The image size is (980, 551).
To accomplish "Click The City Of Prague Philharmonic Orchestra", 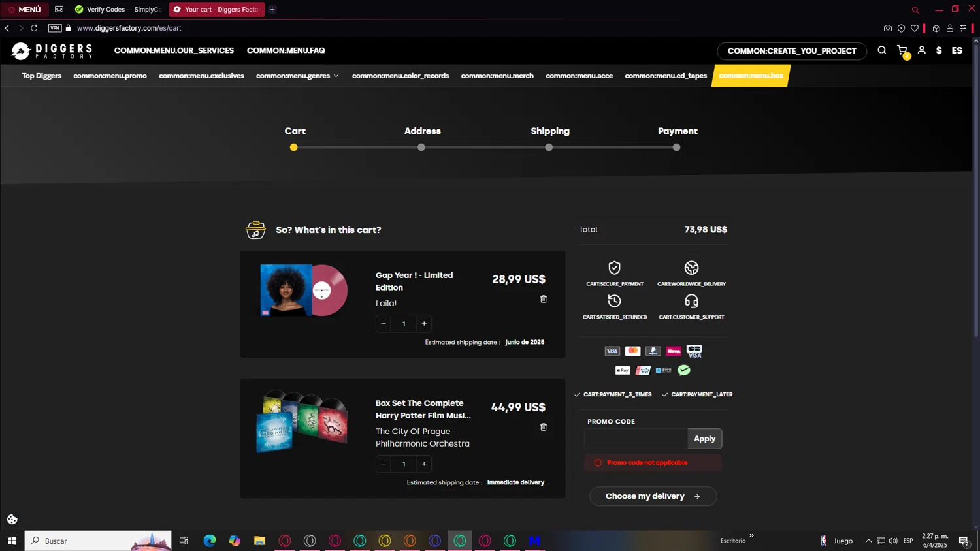I will (x=422, y=437).
